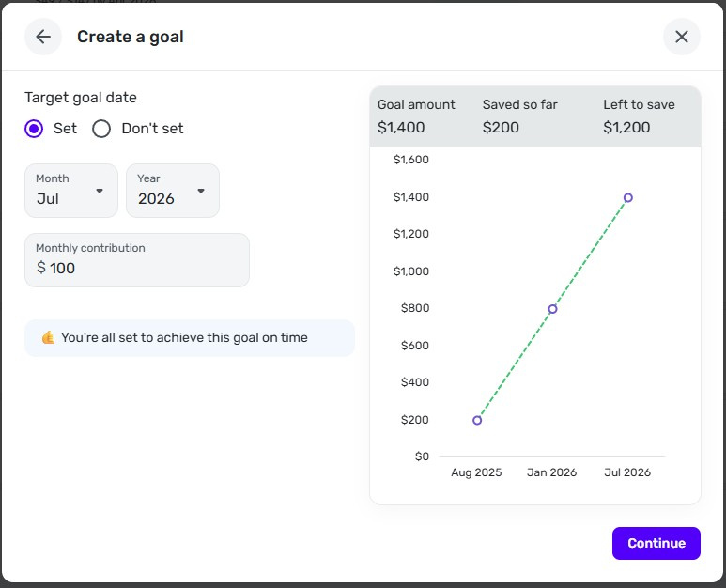
Task: Select the Set radio button
Action: pyautogui.click(x=34, y=129)
